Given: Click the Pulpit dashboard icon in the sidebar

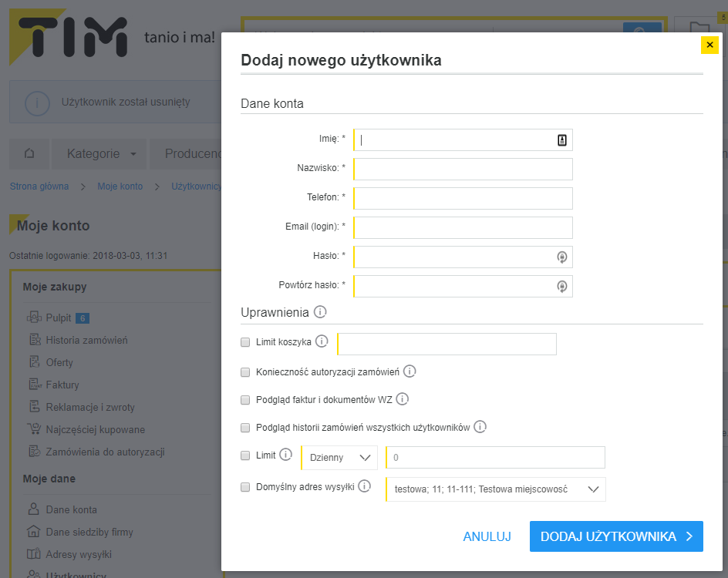Looking at the screenshot, I should 34,318.
